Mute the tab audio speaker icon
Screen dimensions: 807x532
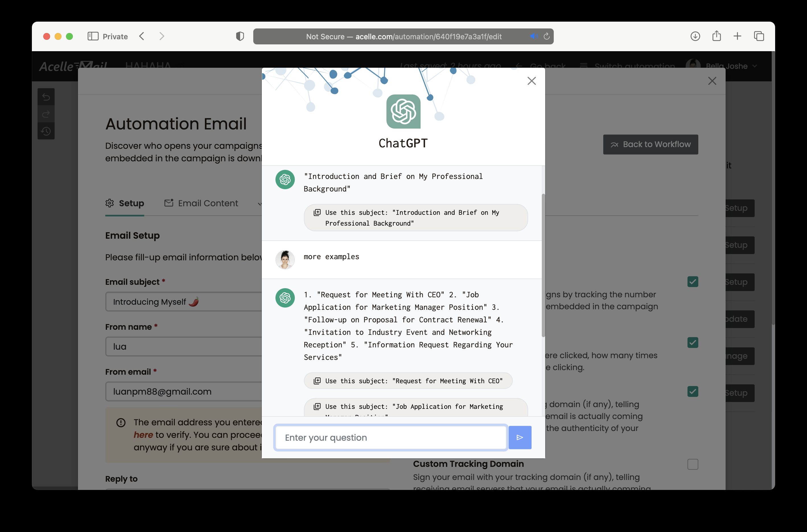tap(534, 36)
